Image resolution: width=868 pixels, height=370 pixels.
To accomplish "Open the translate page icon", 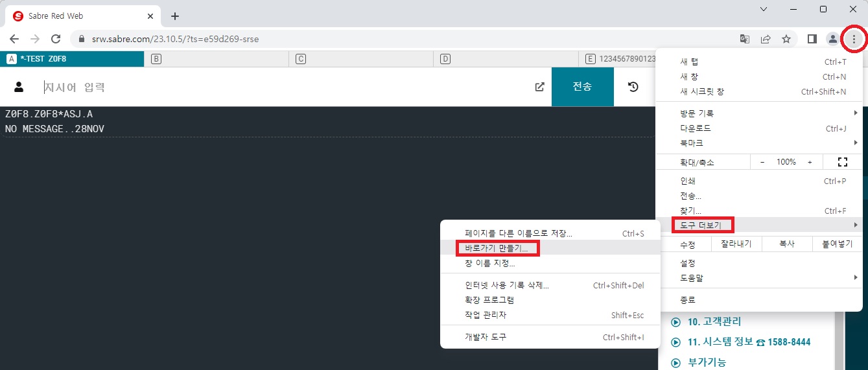I will 745,39.
